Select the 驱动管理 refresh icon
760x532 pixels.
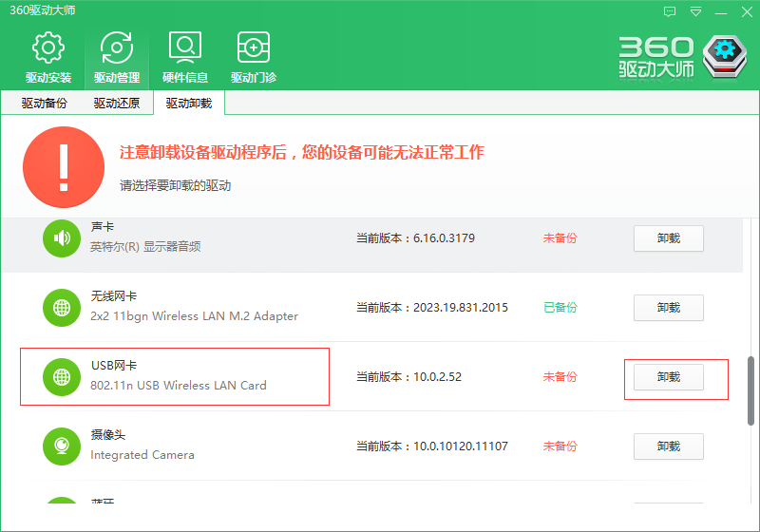tap(117, 47)
